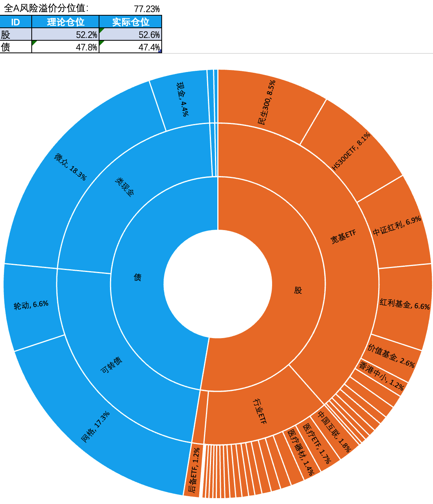Click the 红利基金, 6.6% chart segment
The height and width of the screenshot is (504, 433).
[405, 304]
